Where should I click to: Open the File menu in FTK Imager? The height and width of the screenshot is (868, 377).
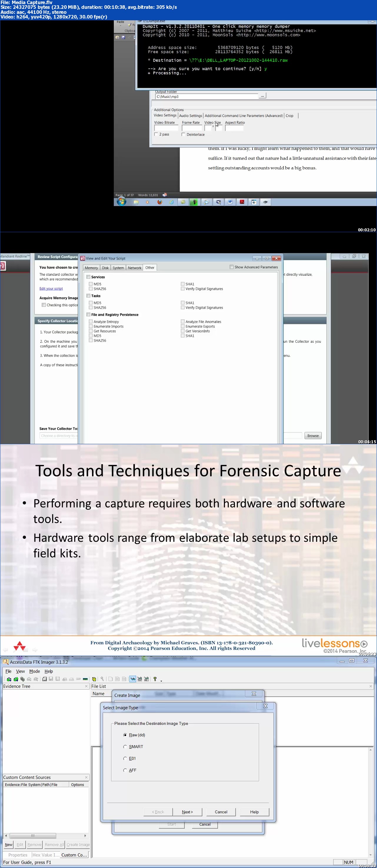coord(9,671)
